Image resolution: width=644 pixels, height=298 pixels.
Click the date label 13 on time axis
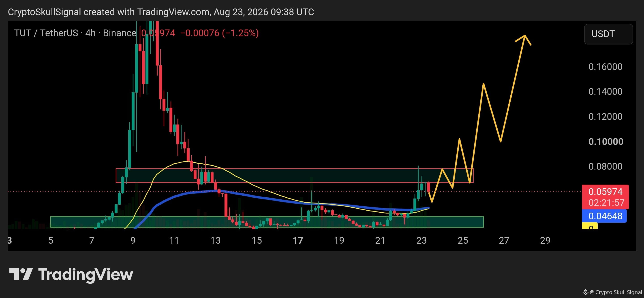click(215, 240)
